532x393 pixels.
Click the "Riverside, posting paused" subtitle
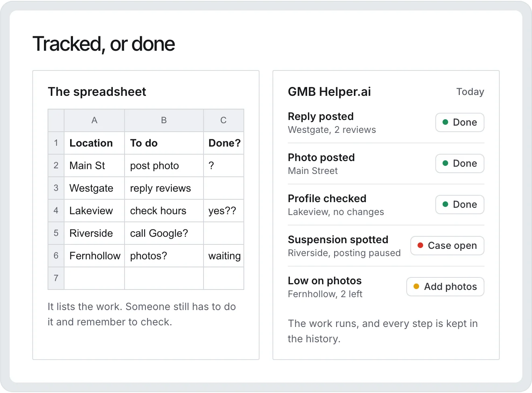pyautogui.click(x=344, y=253)
